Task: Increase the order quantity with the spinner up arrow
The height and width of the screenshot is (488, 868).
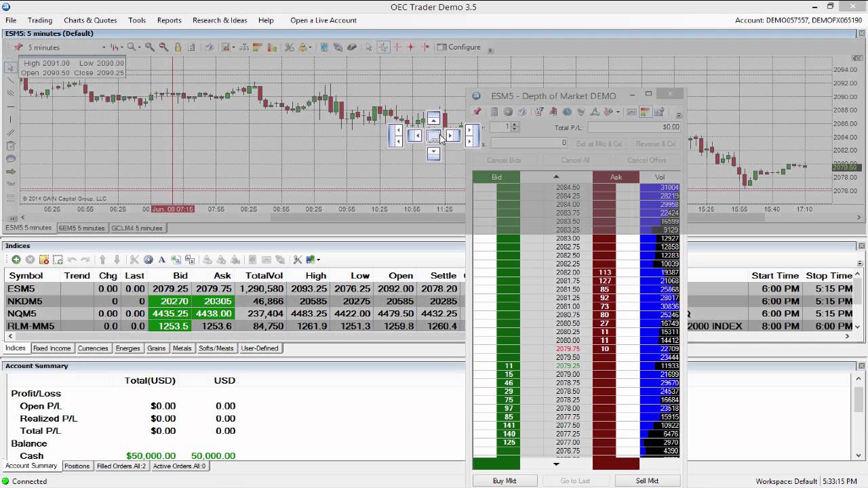Action: pos(514,124)
